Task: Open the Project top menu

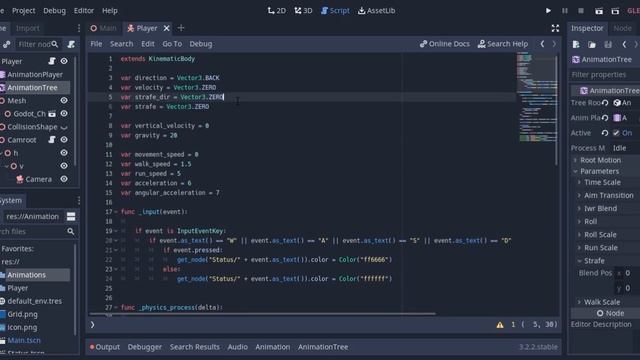Action: click(x=24, y=11)
